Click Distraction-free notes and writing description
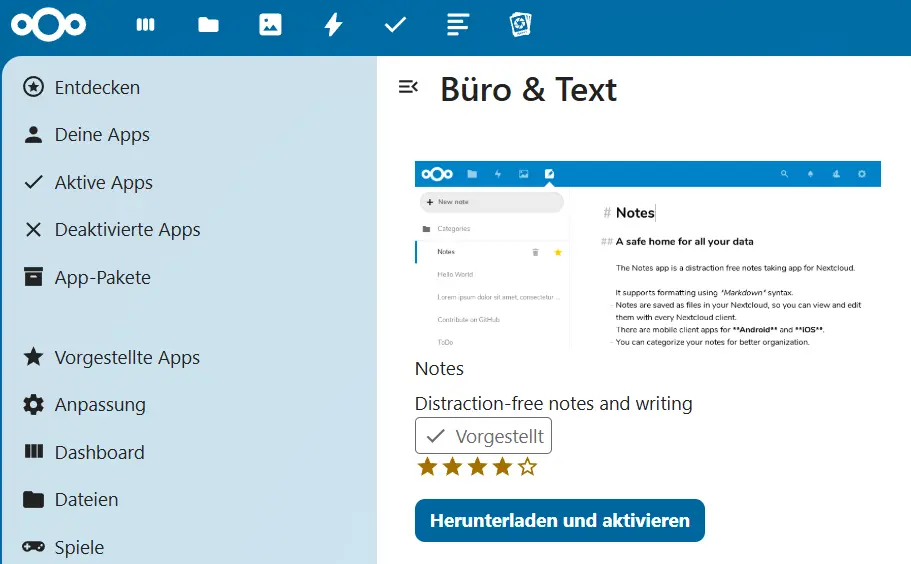Image resolution: width=911 pixels, height=564 pixels. click(x=554, y=403)
